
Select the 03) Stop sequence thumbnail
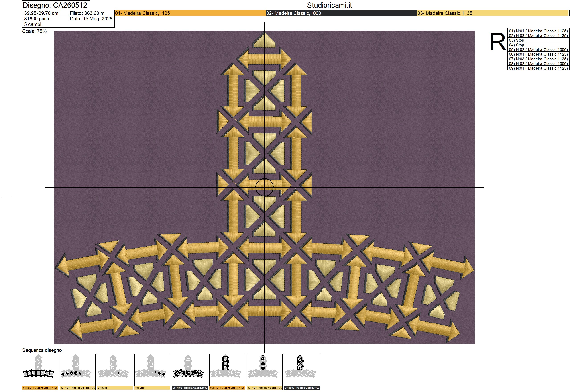point(115,372)
